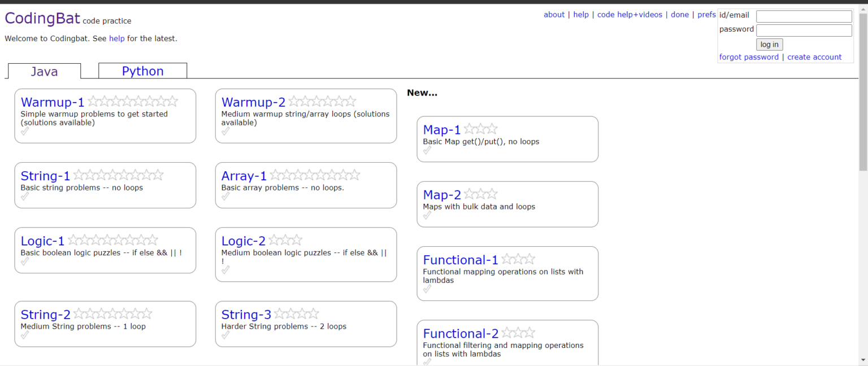Open the String-1 problem set
Image resolution: width=868 pixels, height=366 pixels.
tap(46, 176)
